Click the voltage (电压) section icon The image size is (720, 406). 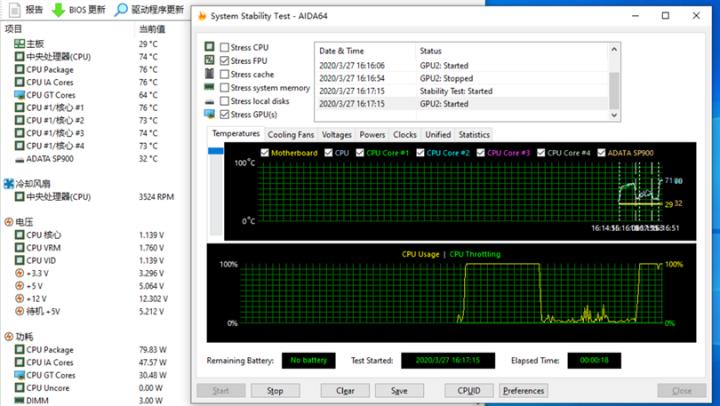click(9, 222)
